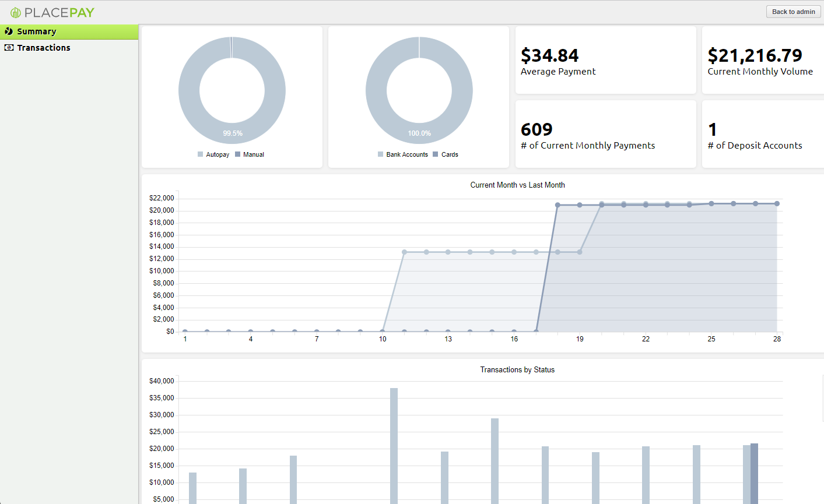The image size is (824, 504).
Task: Click the Current Month vs Last Month title
Action: (x=517, y=185)
